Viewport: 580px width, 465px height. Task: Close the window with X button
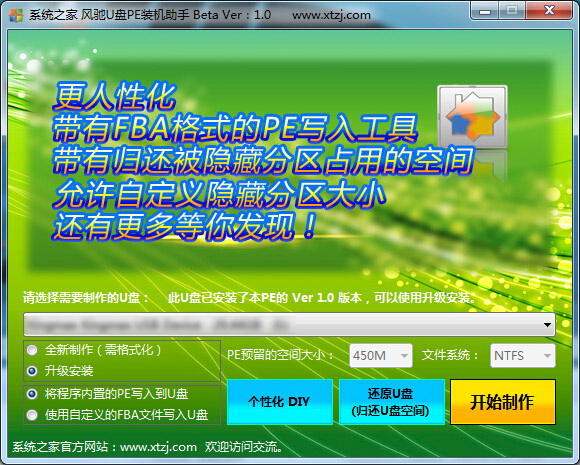coord(550,11)
